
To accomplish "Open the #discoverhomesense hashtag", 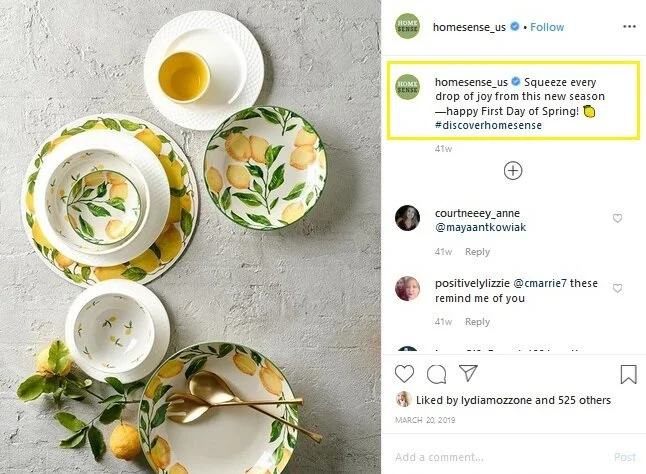I will coord(488,125).
